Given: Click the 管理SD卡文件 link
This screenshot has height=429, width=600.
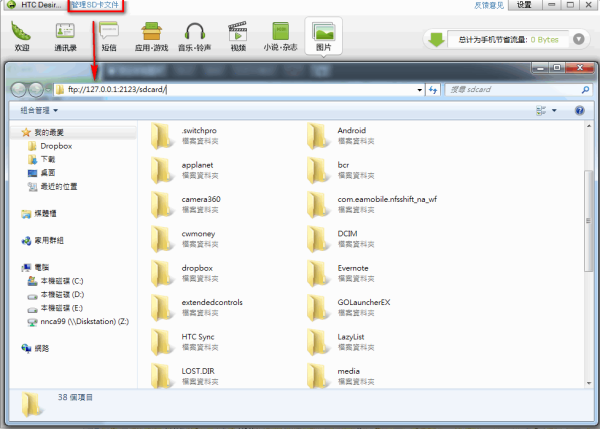Looking at the screenshot, I should [x=95, y=5].
